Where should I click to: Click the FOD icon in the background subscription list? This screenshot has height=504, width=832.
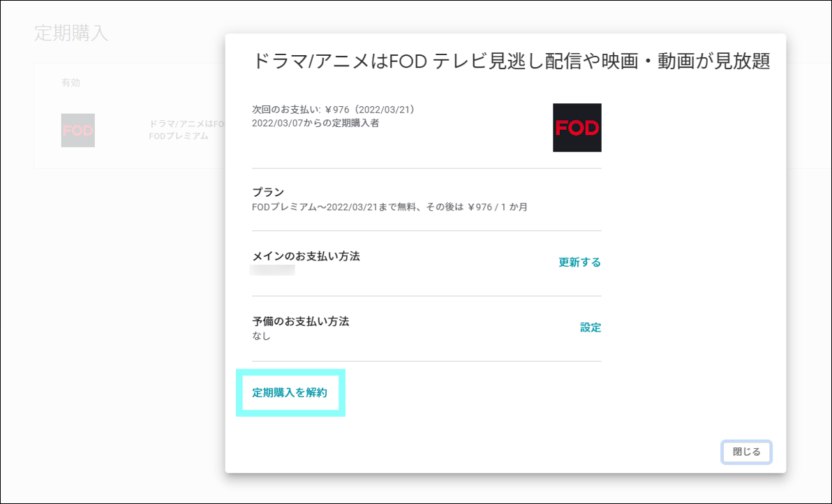pyautogui.click(x=78, y=131)
